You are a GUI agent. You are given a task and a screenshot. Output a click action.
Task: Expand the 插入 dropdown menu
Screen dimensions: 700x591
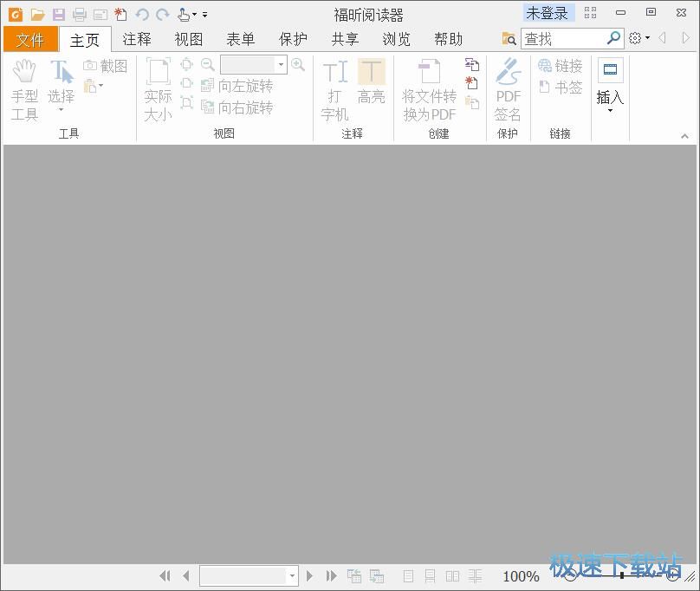tap(609, 108)
